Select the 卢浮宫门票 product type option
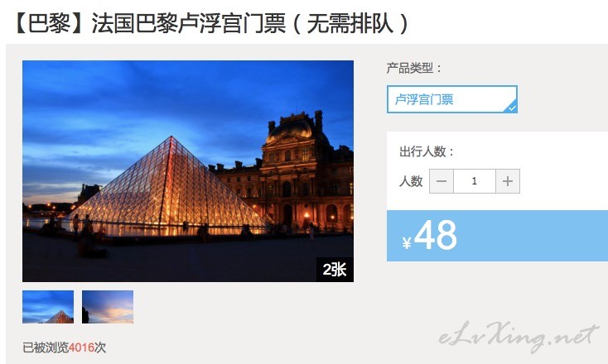608x364 pixels. point(452,99)
